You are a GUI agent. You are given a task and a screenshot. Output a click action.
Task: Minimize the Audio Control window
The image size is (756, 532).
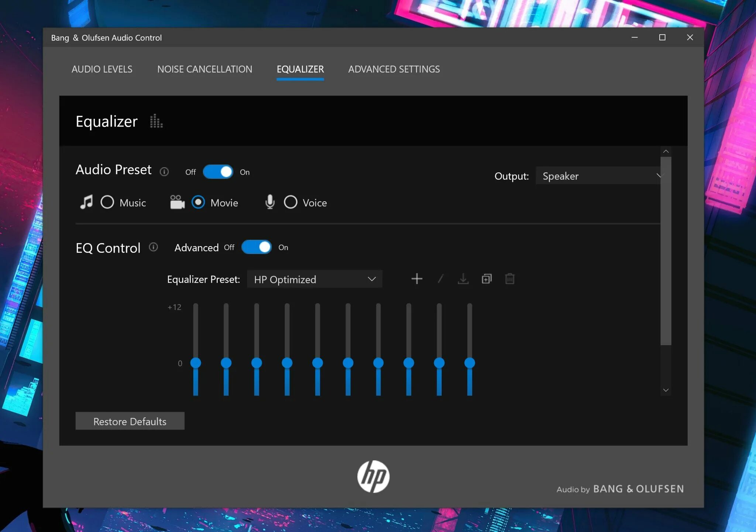click(x=635, y=37)
